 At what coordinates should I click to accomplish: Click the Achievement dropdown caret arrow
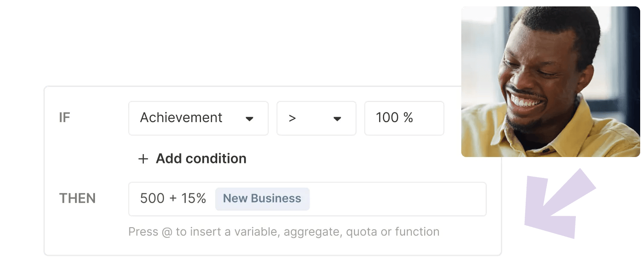250,119
